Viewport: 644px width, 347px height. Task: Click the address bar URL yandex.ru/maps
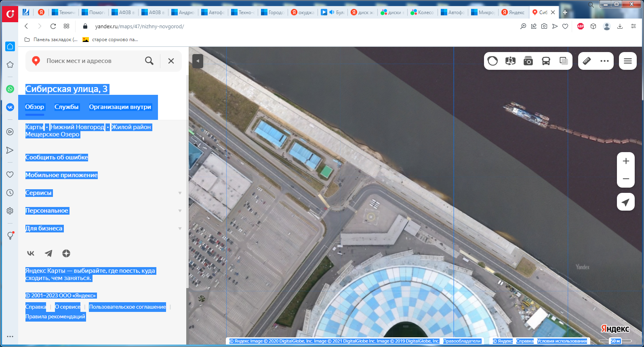[x=139, y=26]
